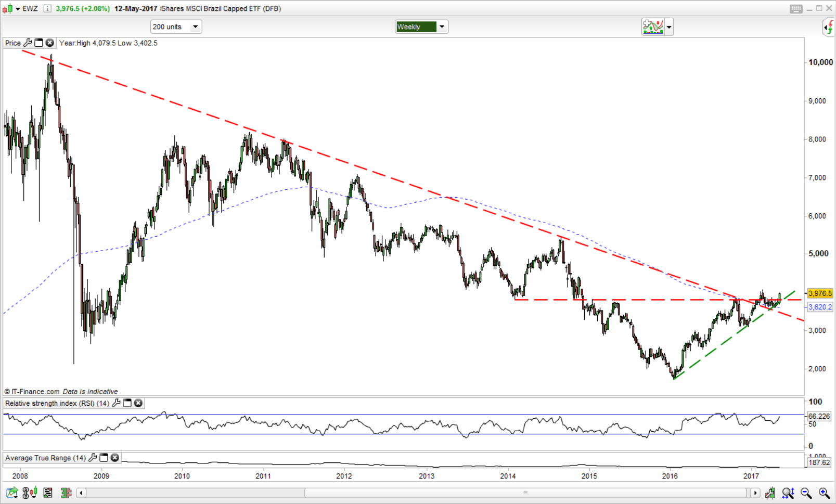Image resolution: width=836 pixels, height=504 pixels.
Task: Open RSI indicator wrench settings
Action: (116, 403)
